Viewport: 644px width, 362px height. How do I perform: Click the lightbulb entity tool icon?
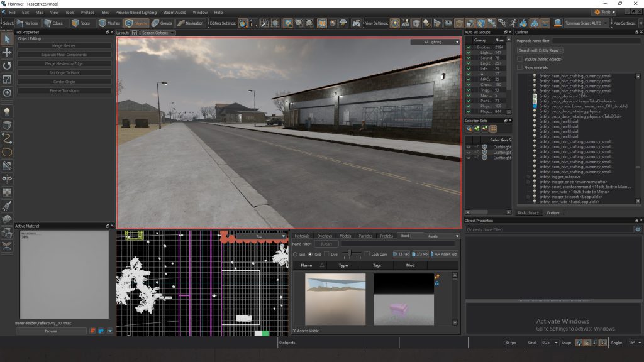point(7,111)
